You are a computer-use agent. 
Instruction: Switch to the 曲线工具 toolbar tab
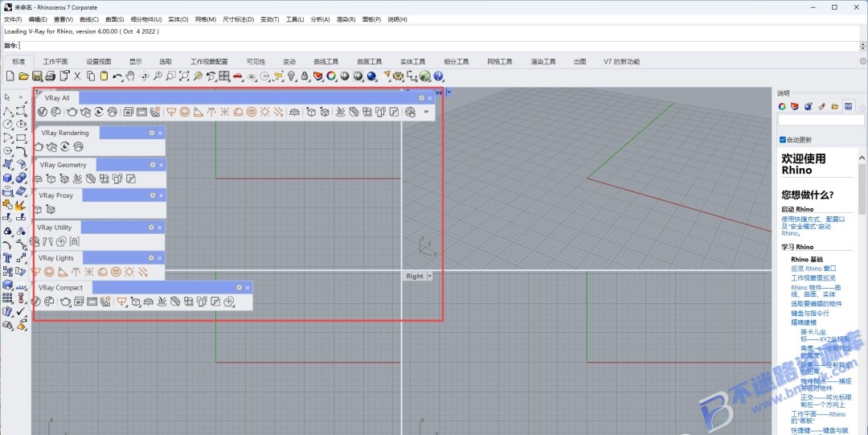pyautogui.click(x=325, y=61)
